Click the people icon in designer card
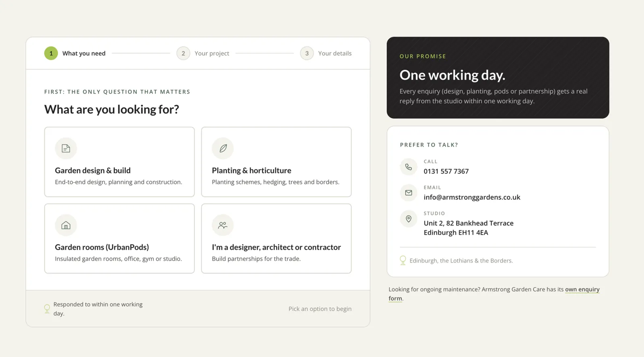 [223, 225]
